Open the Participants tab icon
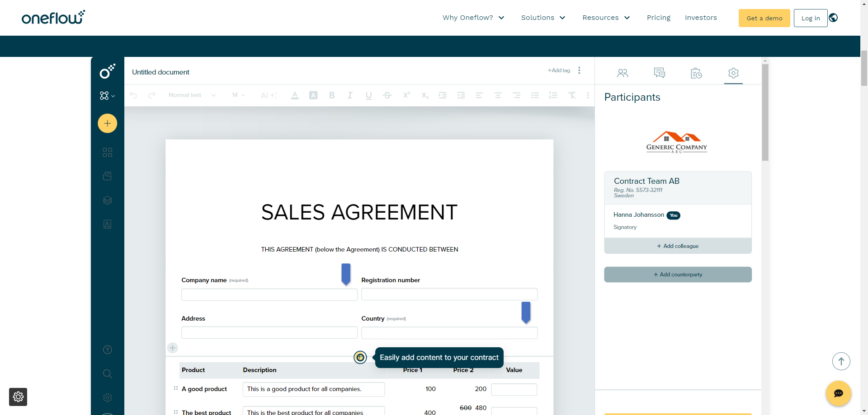Image resolution: width=868 pixels, height=415 pixels. (x=623, y=73)
